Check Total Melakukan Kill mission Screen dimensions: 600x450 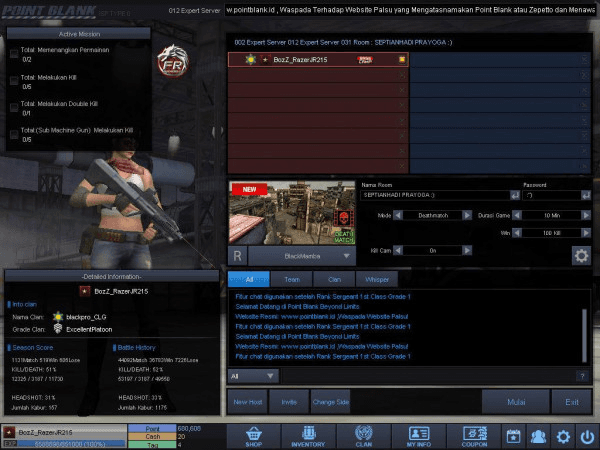click(14, 80)
